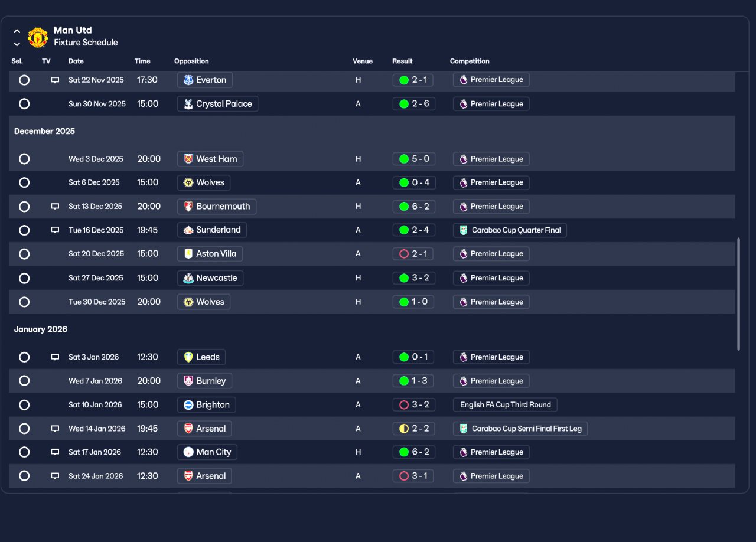Click the green win indicator on Newcastle result
Viewport: 756px width, 542px height.
pos(404,278)
